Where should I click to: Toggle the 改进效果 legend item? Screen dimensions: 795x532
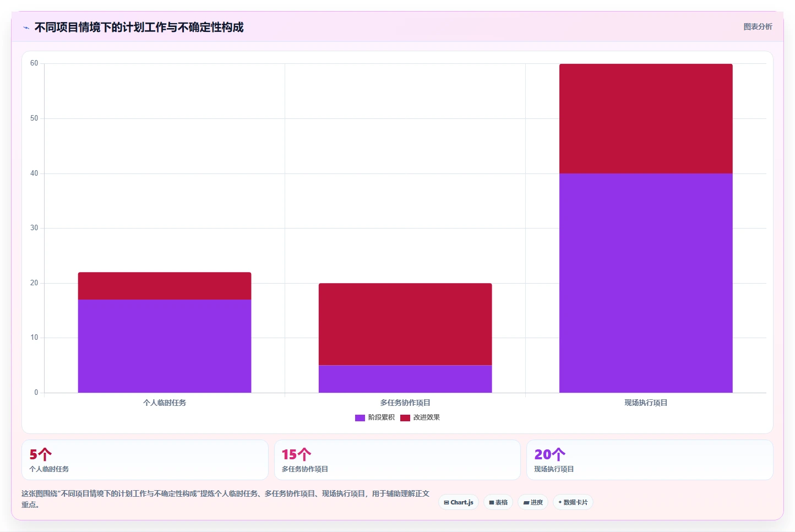420,417
